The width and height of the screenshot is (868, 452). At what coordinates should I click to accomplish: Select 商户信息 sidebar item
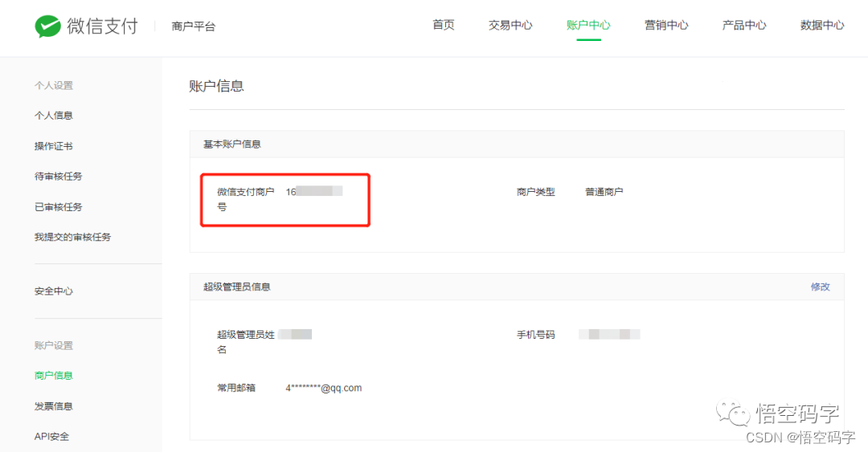pyautogui.click(x=54, y=376)
